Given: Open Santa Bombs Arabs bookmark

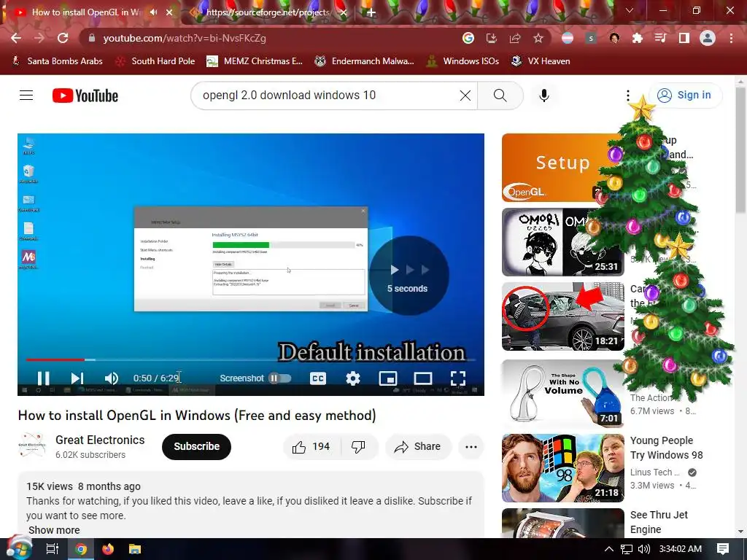Looking at the screenshot, I should [57, 61].
